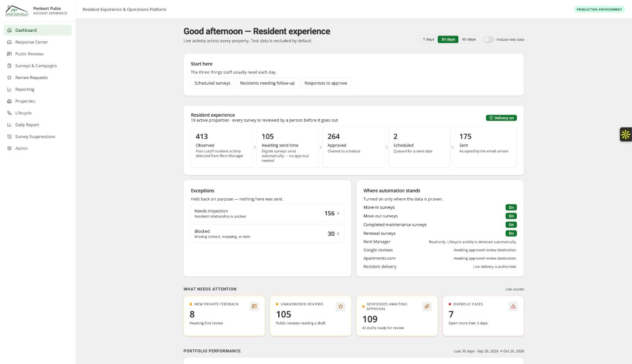Open the 175 Sent card
This screenshot has height=364, width=632.
click(486, 147)
